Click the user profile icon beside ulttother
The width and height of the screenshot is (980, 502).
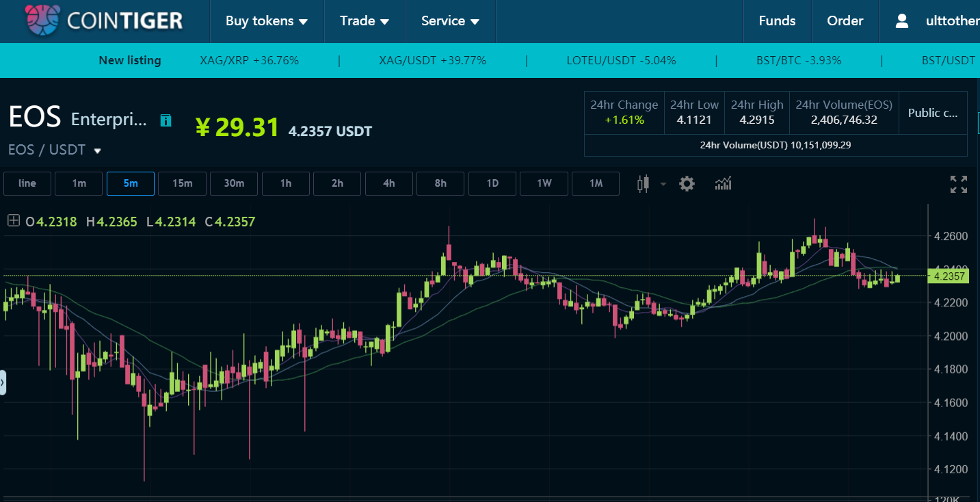901,21
